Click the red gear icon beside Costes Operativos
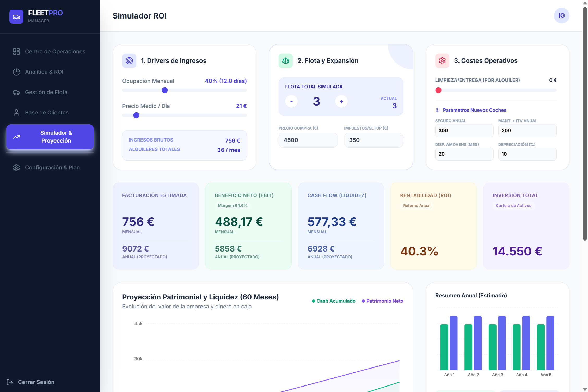The width and height of the screenshot is (588, 392). pyautogui.click(x=442, y=61)
